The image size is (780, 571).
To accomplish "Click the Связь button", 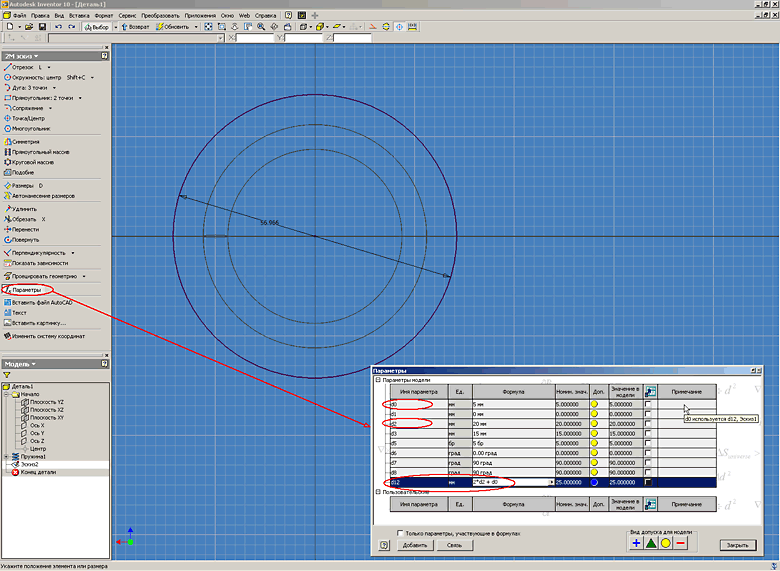I will 454,545.
